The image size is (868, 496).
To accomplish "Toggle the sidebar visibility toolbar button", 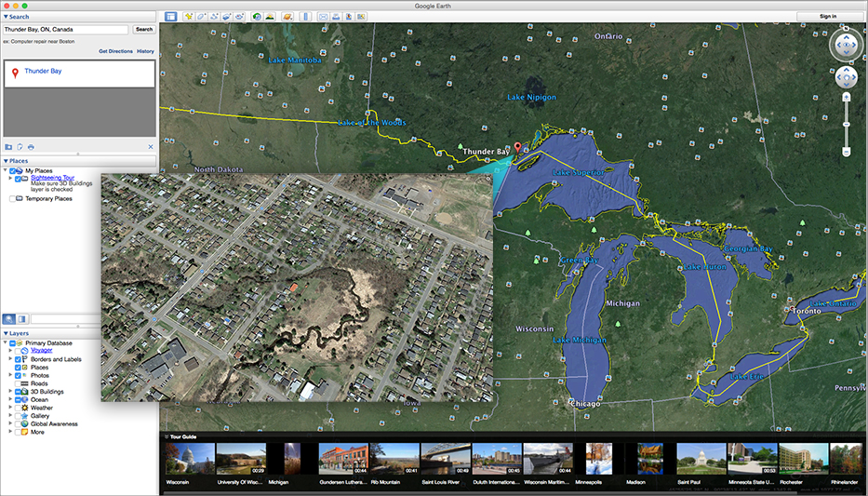I will click(x=170, y=17).
